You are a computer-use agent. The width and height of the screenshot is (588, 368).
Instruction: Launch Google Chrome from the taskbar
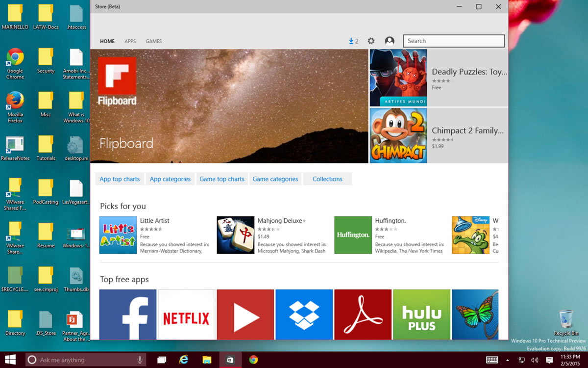point(253,360)
